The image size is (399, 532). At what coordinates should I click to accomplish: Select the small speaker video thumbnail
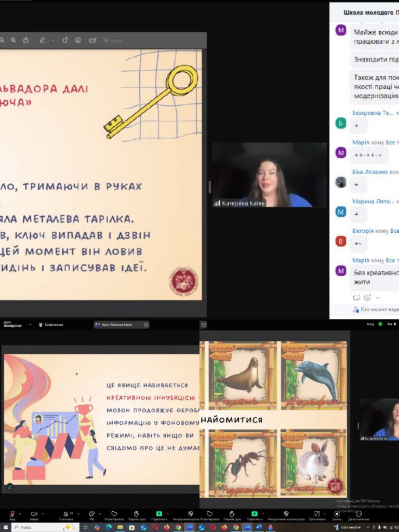379,420
